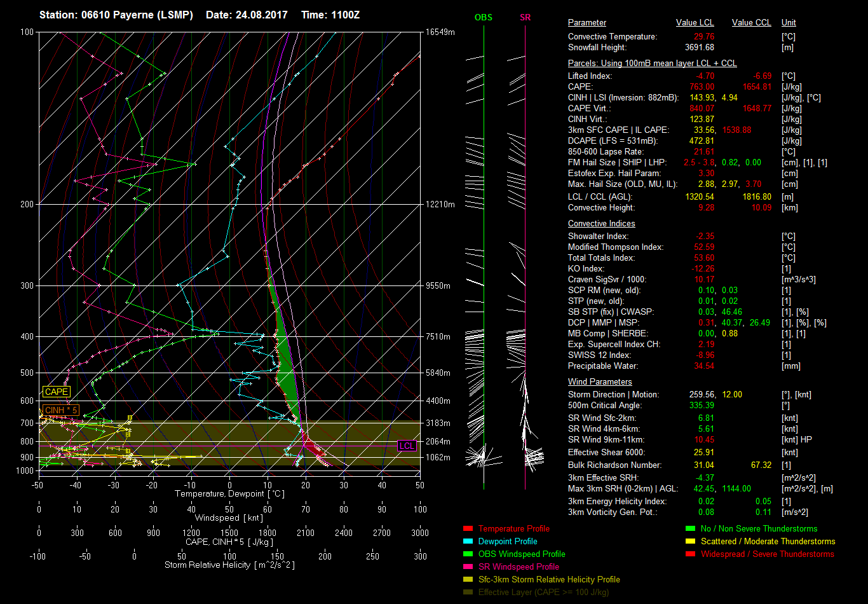868x604 pixels.
Task: Click the dimmed Effective Layer legend label
Action: [x=543, y=593]
